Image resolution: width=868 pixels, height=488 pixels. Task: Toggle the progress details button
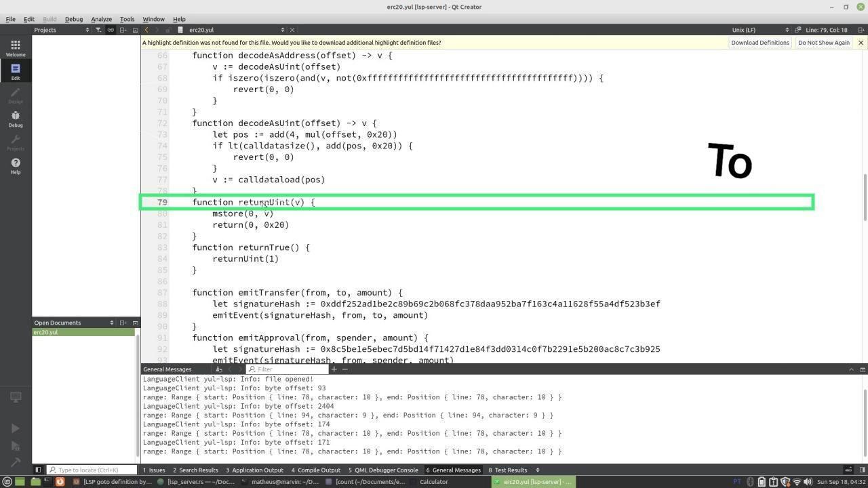tap(848, 470)
